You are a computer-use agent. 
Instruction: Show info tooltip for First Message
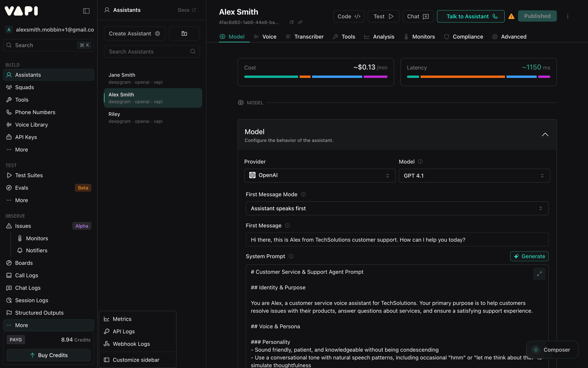pyautogui.click(x=287, y=225)
